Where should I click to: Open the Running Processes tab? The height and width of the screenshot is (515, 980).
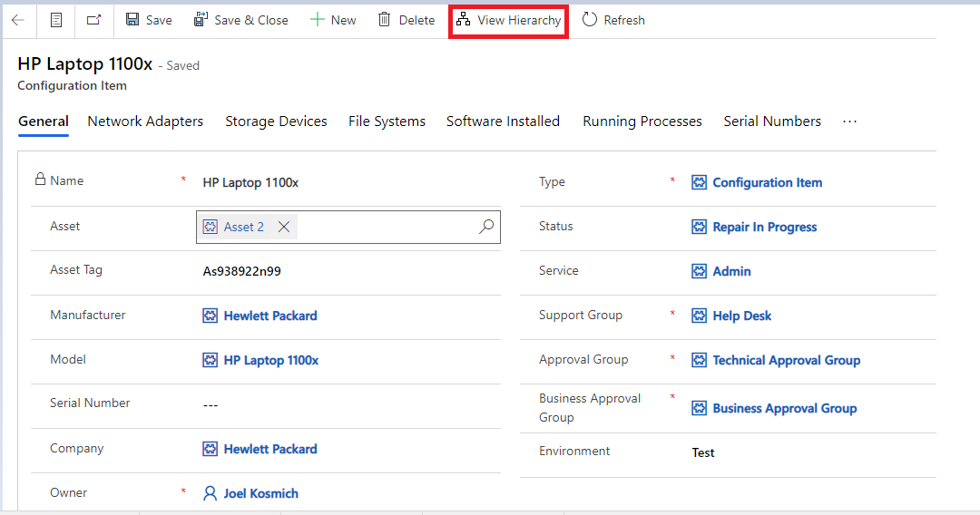(642, 121)
